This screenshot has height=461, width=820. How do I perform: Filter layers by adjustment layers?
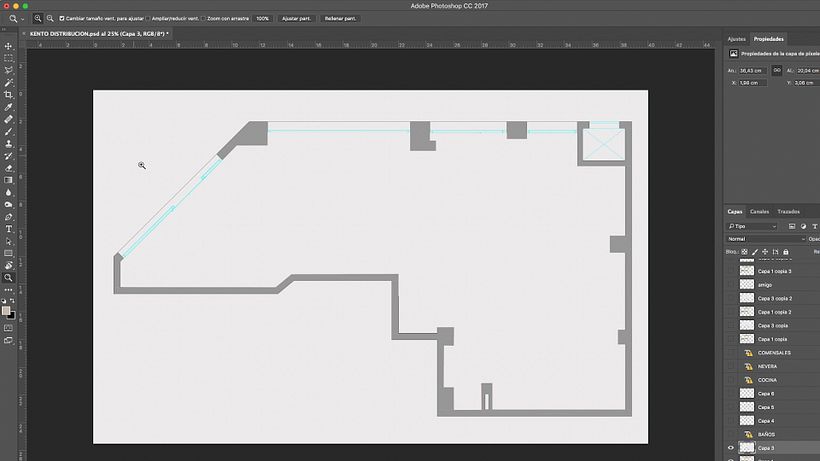pos(803,226)
